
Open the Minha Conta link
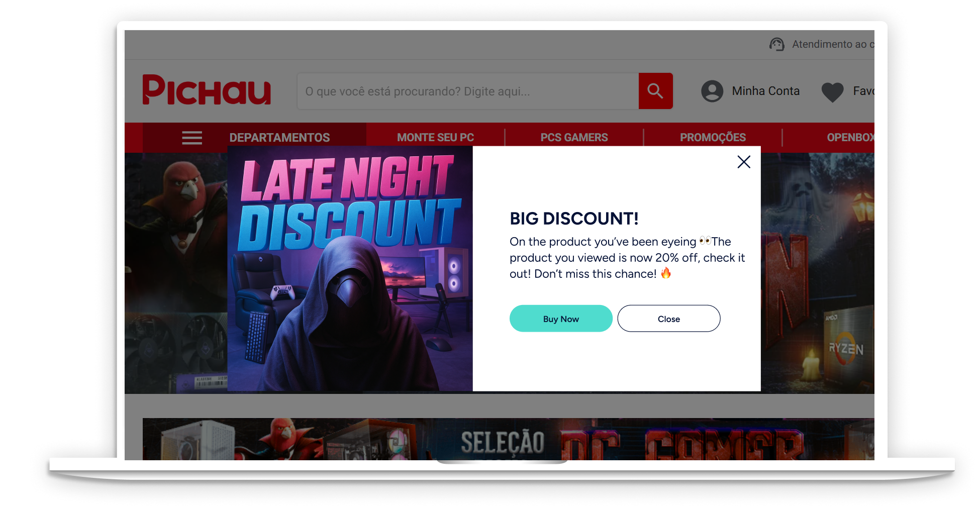point(765,91)
